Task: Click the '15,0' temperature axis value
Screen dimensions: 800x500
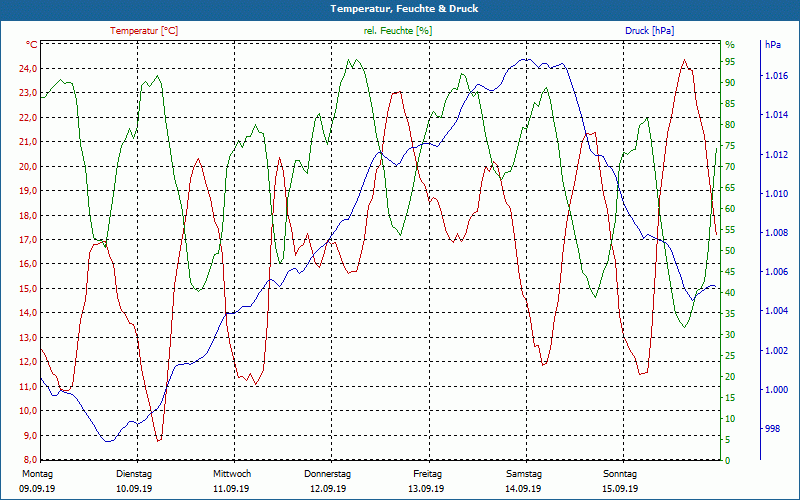Action: (28, 288)
